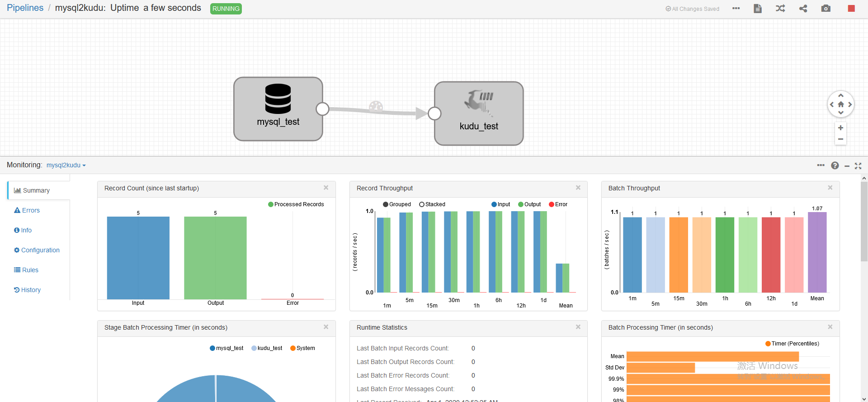
Task: Click the Processed Records legend color dot
Action: coord(271,204)
